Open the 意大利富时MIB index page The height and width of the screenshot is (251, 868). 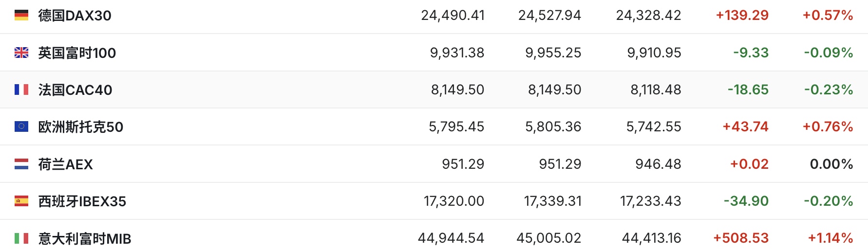pos(85,239)
